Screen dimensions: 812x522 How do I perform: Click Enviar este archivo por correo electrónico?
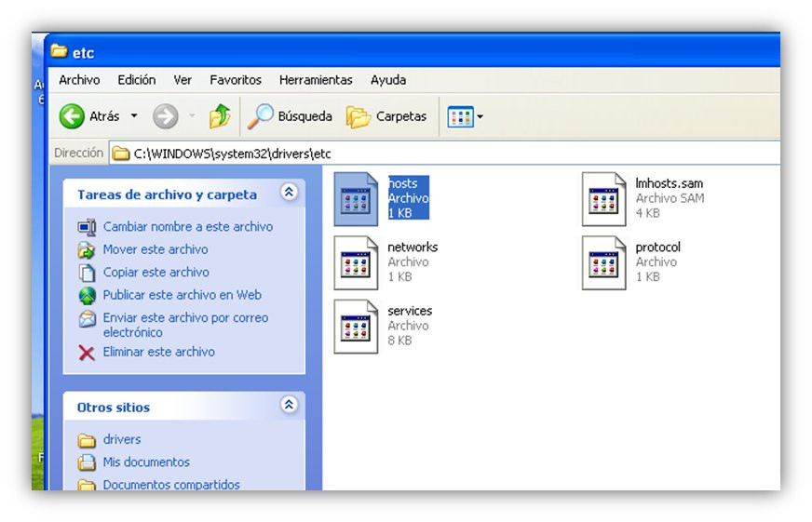pos(185,325)
